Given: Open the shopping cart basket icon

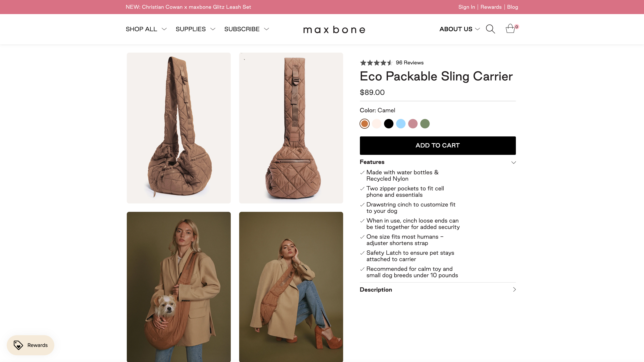Looking at the screenshot, I should tap(510, 29).
